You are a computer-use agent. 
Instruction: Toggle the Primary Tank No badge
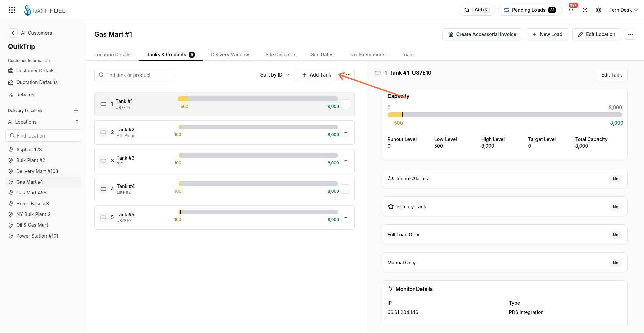tap(615, 207)
